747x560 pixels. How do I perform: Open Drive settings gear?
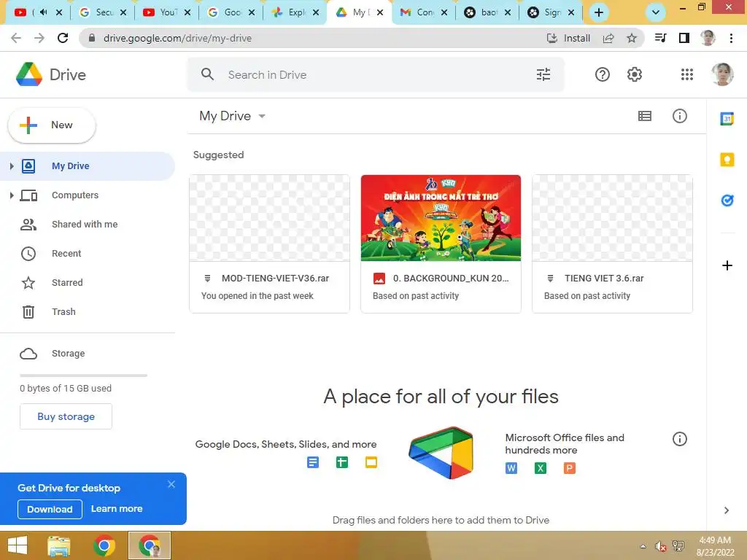coord(634,74)
